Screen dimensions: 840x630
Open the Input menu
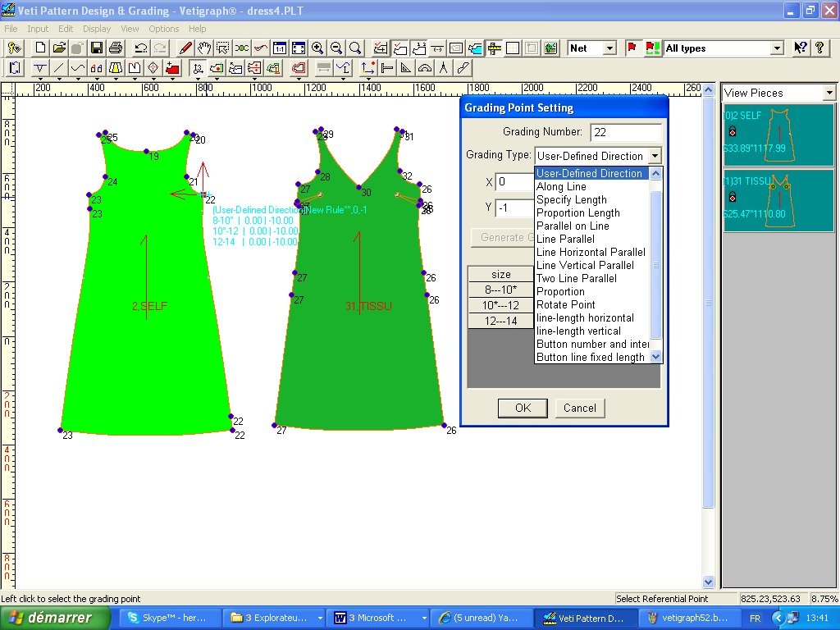pyautogui.click(x=38, y=29)
